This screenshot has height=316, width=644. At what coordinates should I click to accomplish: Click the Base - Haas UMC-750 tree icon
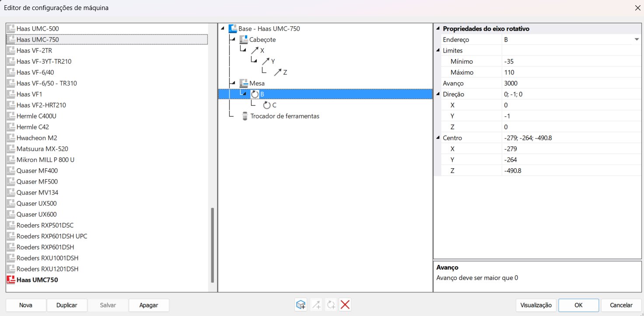(233, 28)
